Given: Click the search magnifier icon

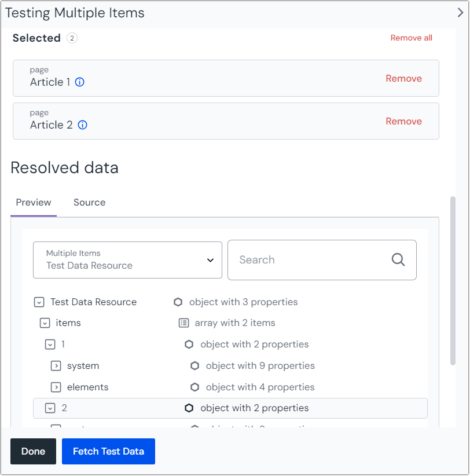Looking at the screenshot, I should [x=398, y=259].
